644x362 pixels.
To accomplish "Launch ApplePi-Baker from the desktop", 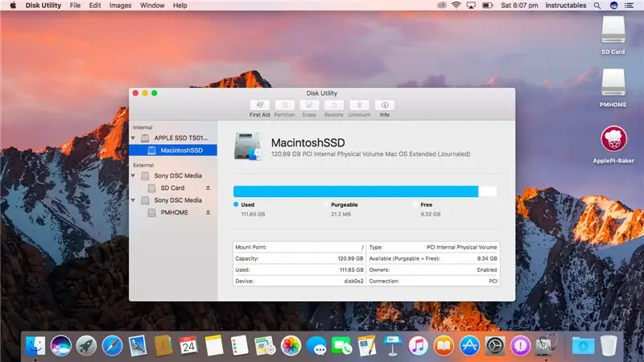I will pos(613,138).
